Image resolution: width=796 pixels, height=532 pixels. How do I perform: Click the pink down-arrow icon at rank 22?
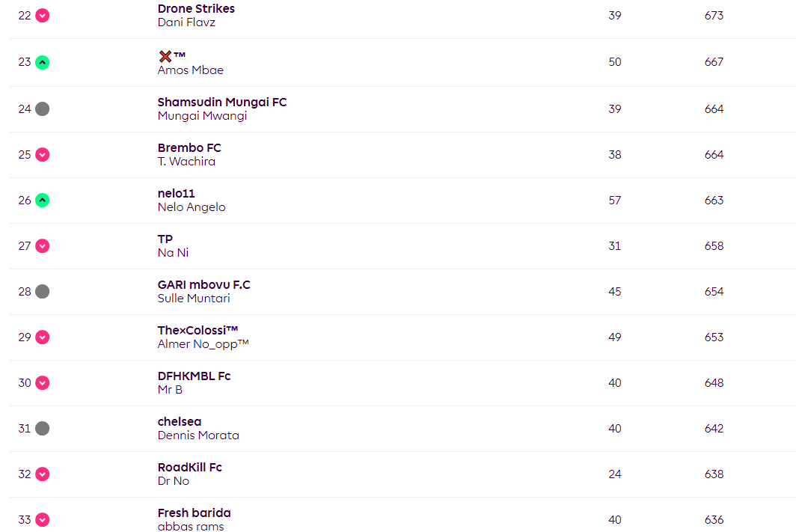(x=43, y=16)
